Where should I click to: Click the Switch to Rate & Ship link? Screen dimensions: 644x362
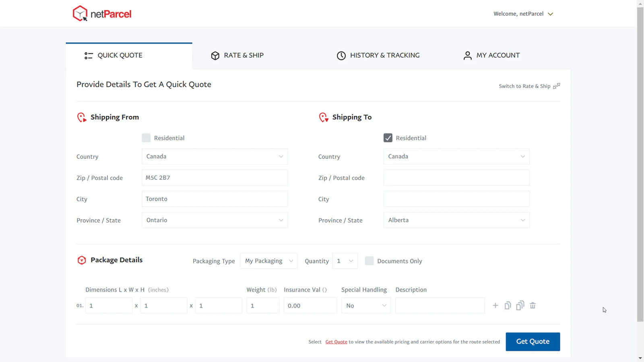point(525,86)
